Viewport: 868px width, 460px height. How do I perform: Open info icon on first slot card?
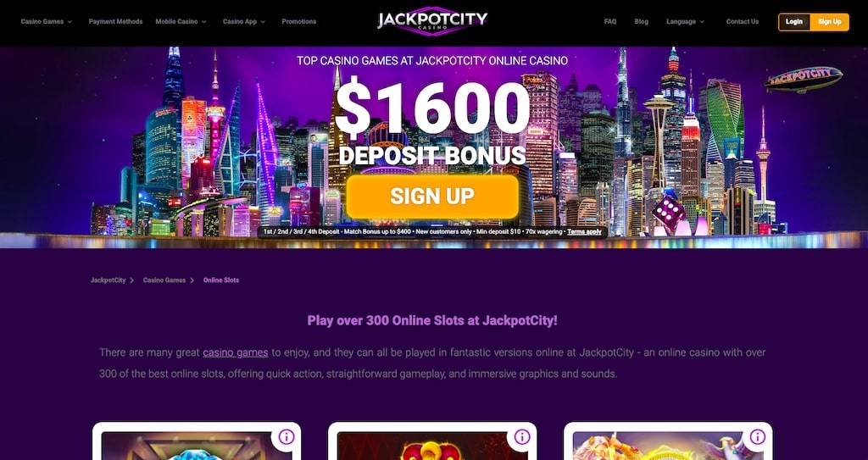click(287, 437)
